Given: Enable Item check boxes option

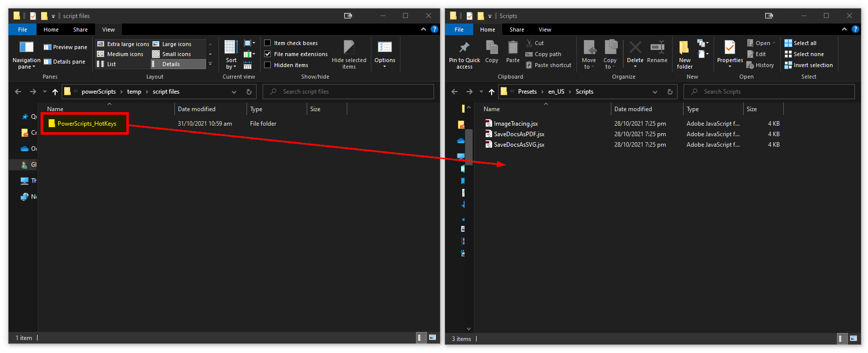Looking at the screenshot, I should [x=268, y=43].
